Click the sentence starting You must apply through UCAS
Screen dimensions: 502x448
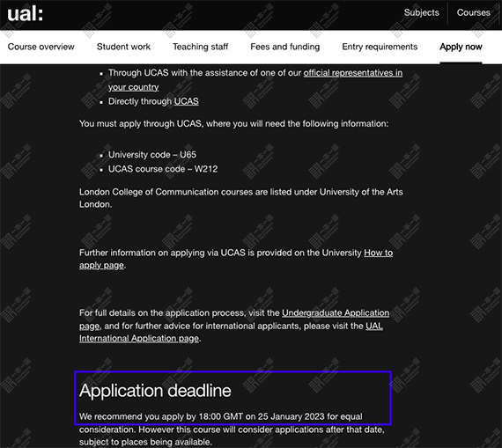point(233,124)
